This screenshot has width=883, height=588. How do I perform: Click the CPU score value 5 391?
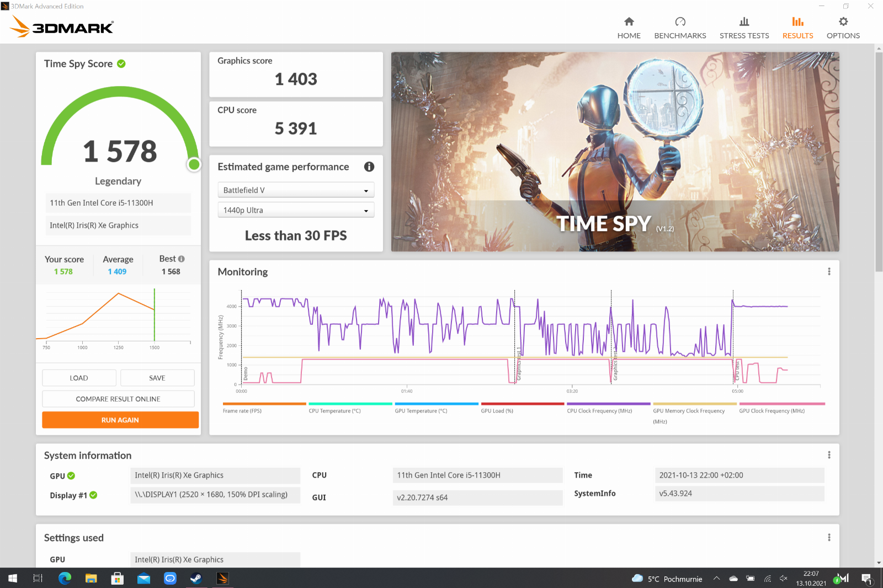click(x=296, y=129)
